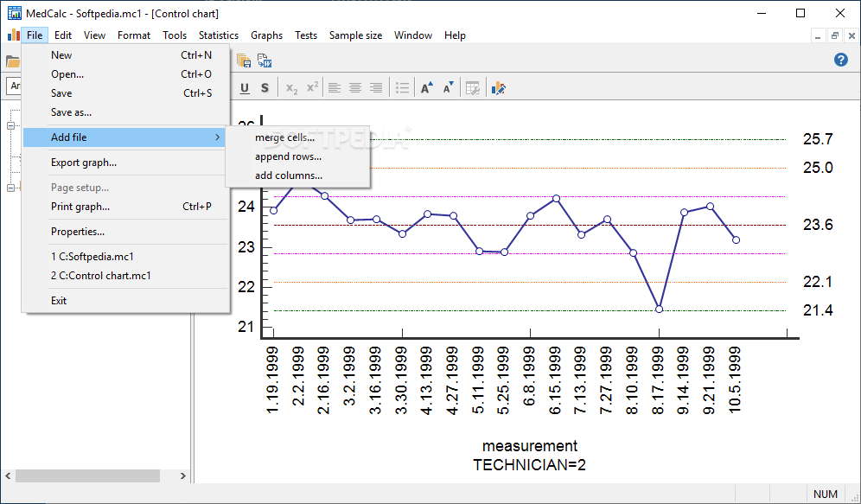861x504 pixels.
Task: Click the left scroll arrow in sidebar
Action: (8, 476)
